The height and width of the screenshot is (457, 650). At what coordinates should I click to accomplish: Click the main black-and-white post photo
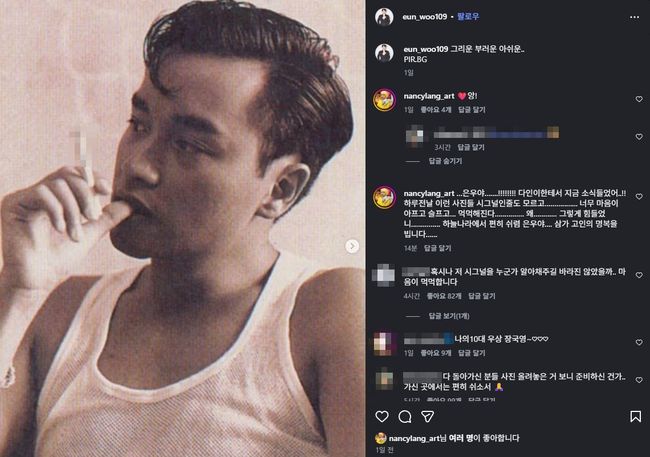click(x=182, y=228)
